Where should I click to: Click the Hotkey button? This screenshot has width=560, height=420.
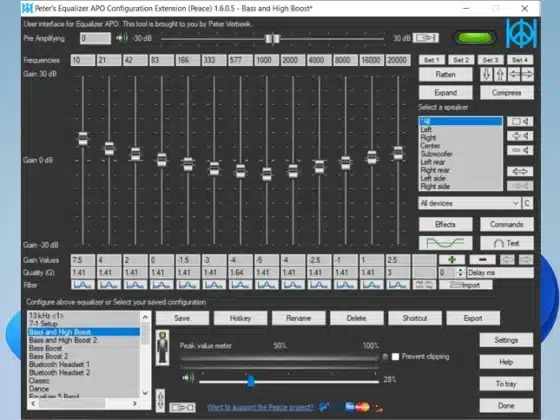(x=240, y=318)
